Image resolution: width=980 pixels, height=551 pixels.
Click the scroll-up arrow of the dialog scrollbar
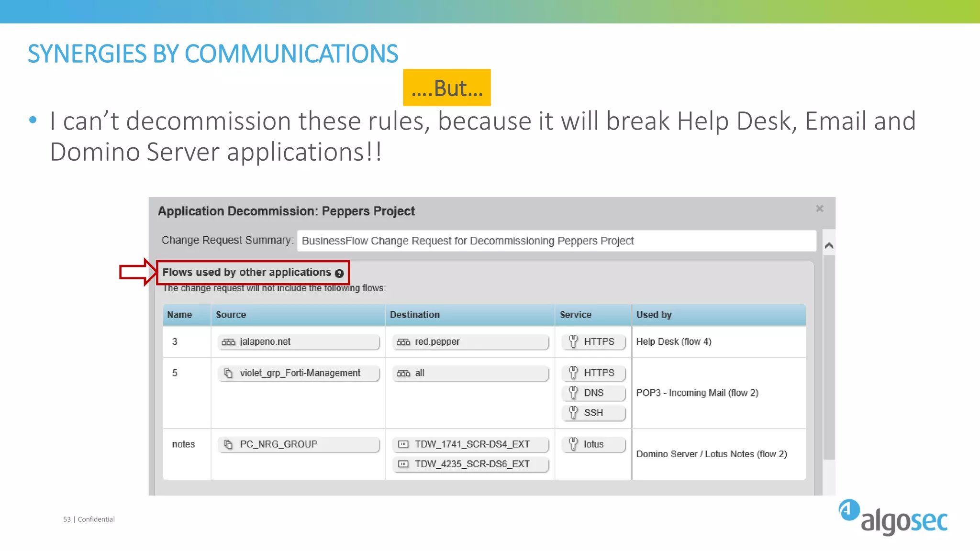(829, 245)
